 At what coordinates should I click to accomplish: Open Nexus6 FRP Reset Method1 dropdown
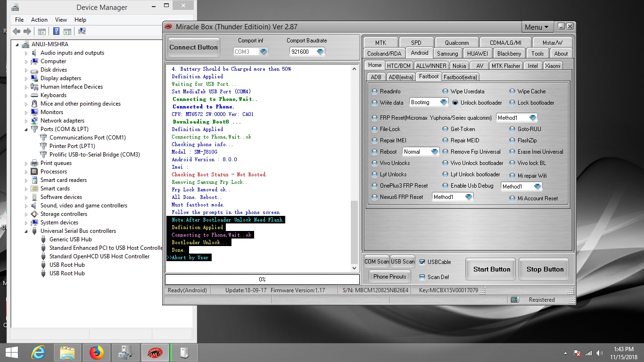(x=468, y=197)
